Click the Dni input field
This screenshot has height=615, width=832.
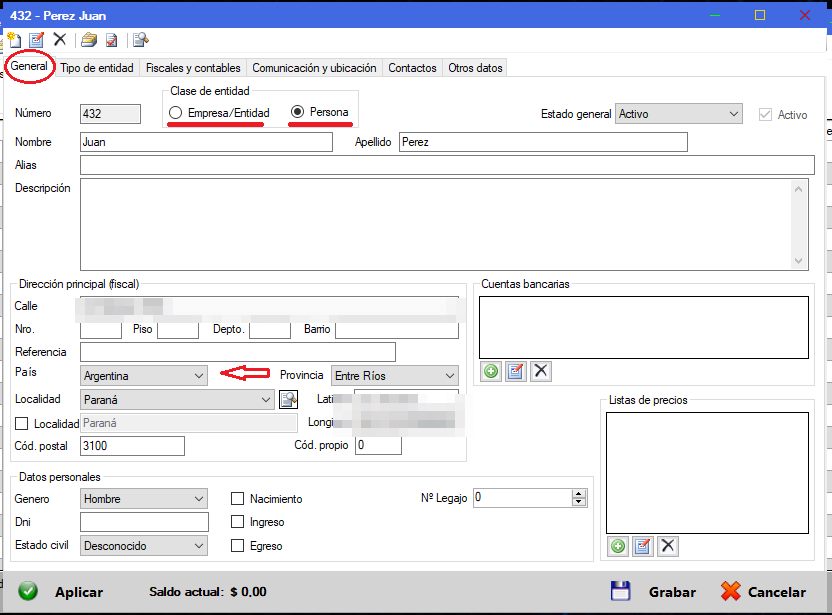click(144, 522)
